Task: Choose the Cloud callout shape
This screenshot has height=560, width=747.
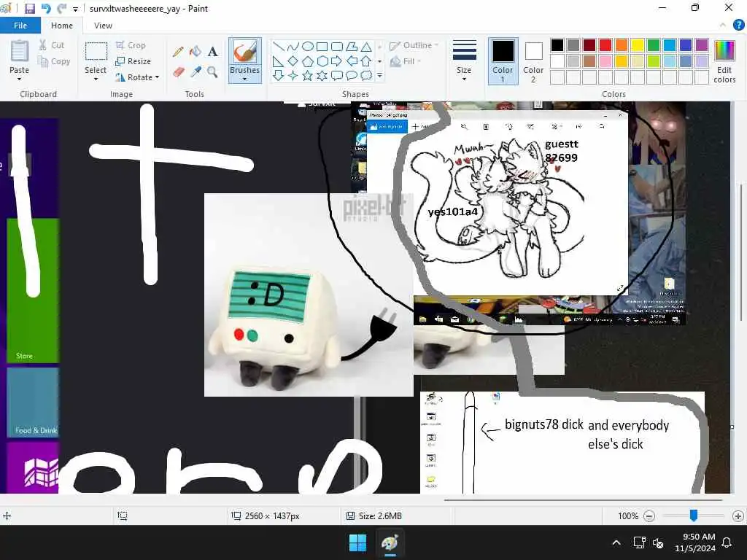Action: pyautogui.click(x=366, y=75)
